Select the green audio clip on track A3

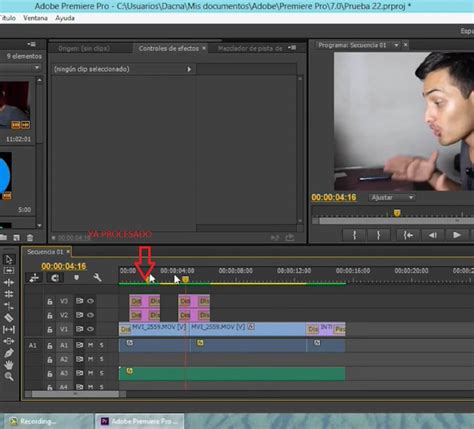[232, 374]
